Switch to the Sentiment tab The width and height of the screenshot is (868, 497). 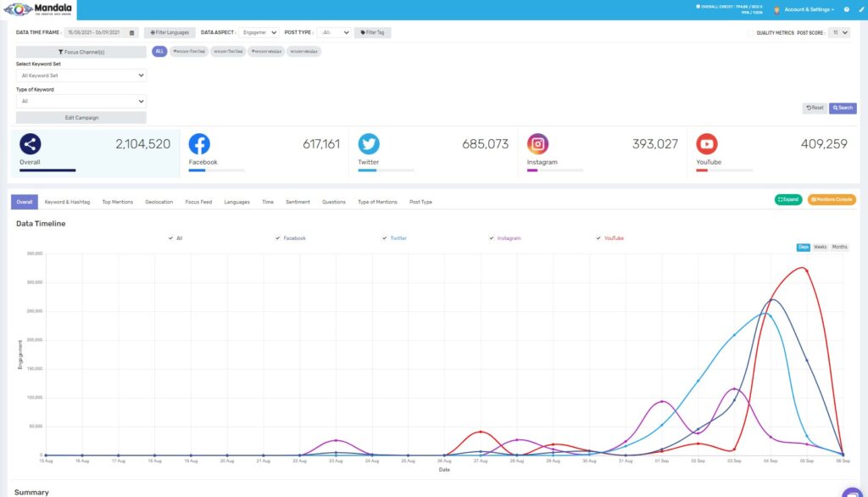[x=298, y=202]
